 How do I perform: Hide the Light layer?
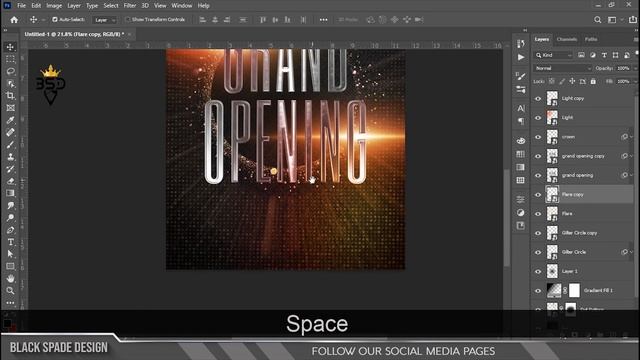[x=538, y=118]
